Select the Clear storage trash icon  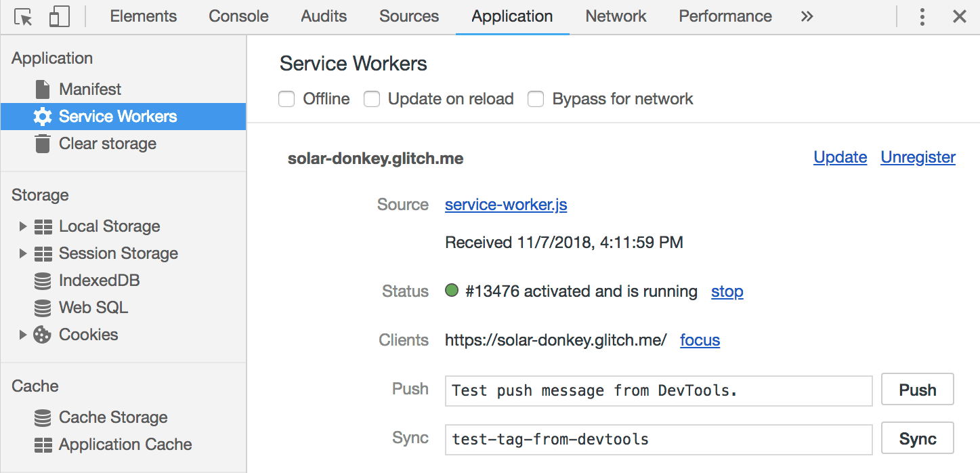point(42,143)
